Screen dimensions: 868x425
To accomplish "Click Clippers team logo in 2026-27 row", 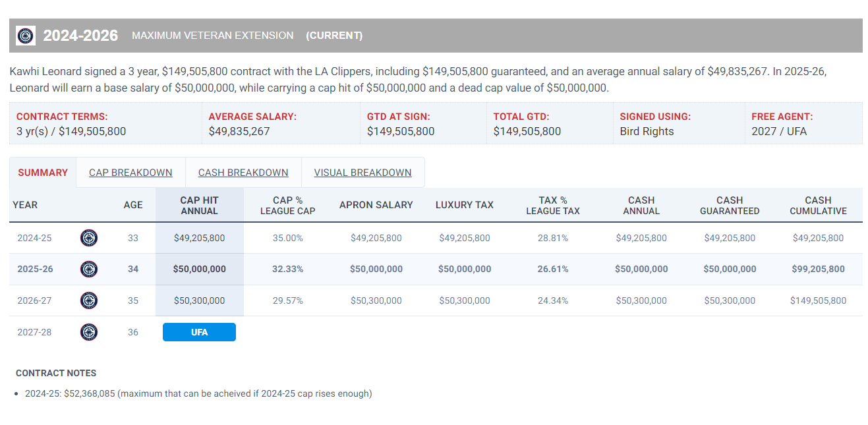I will click(89, 300).
